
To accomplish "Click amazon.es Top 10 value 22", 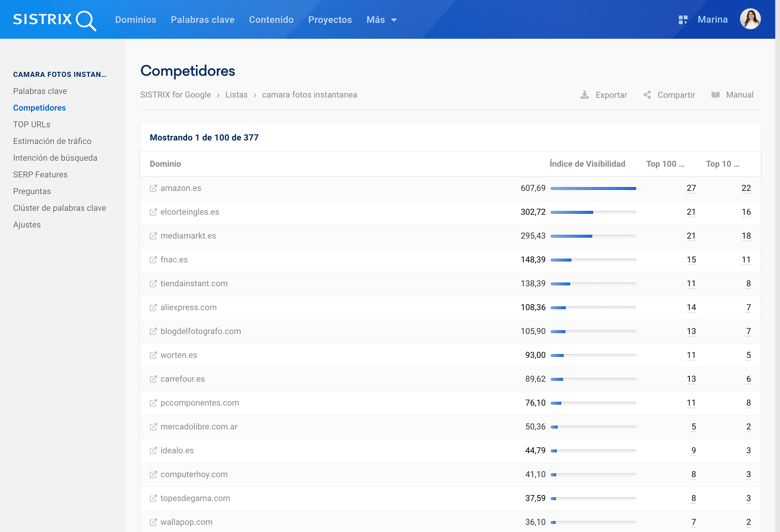I will 746,188.
